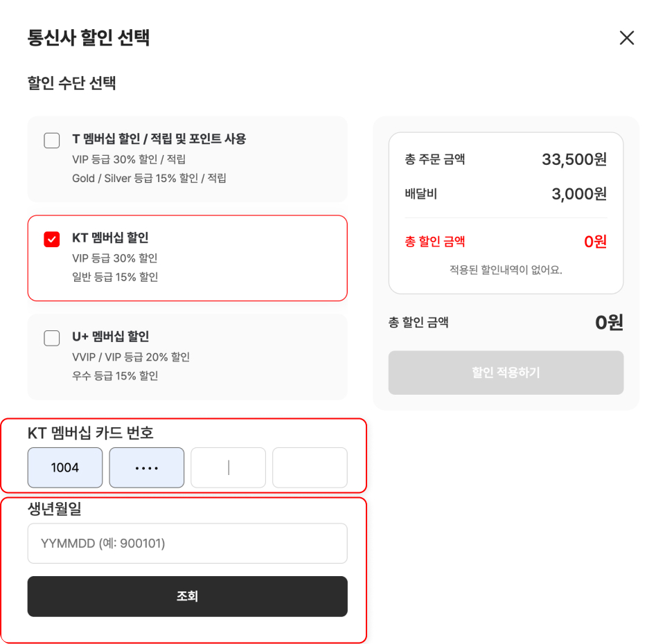The height and width of the screenshot is (644, 665).
Task: Uncheck the KT 멤버십 할인 checkbox
Action: 52,240
